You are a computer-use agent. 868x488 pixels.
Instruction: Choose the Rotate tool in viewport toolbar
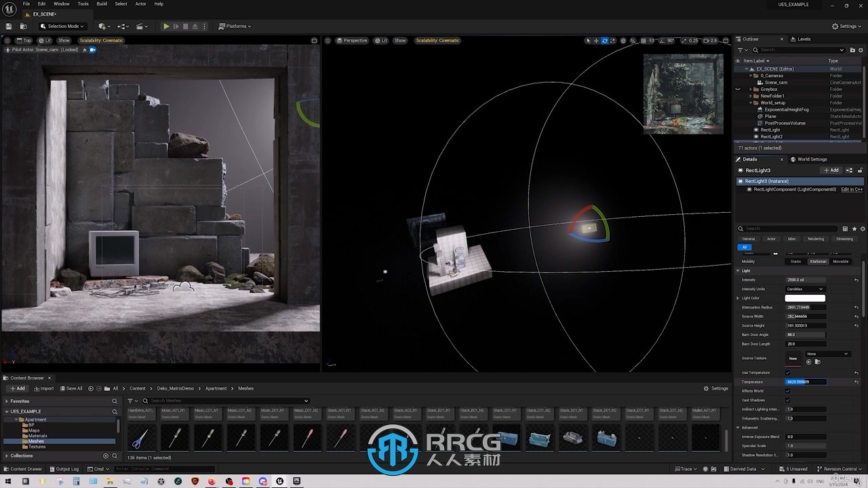[605, 41]
